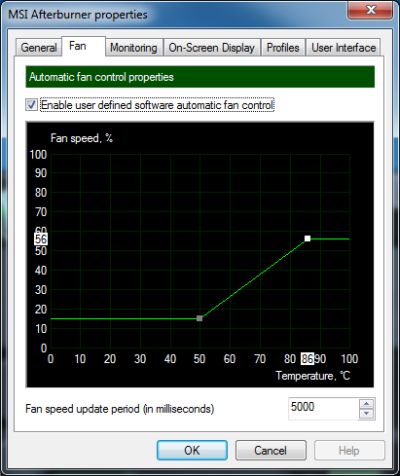Click the white fan curve node at 86°C
The image size is (400, 476).
[x=307, y=239]
